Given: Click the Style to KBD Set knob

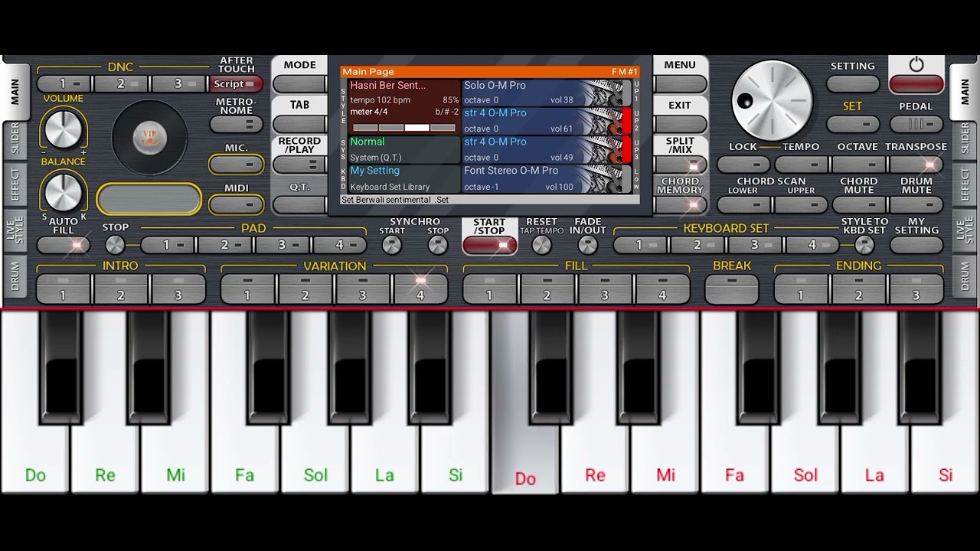Looking at the screenshot, I should (864, 245).
